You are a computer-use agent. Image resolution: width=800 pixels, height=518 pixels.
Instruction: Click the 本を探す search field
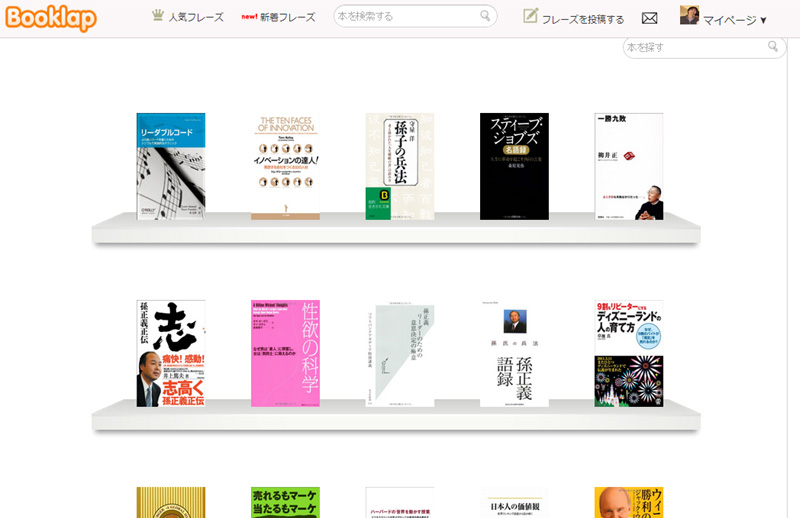[704, 47]
